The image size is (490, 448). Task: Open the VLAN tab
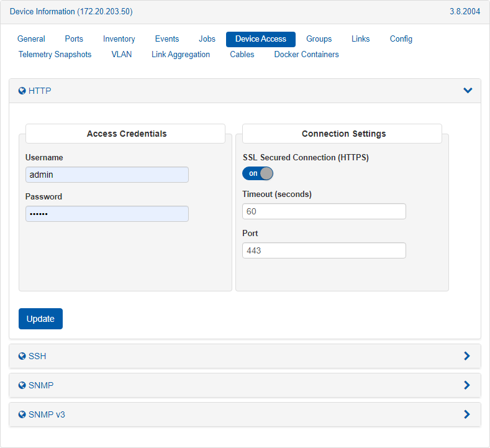[122, 55]
